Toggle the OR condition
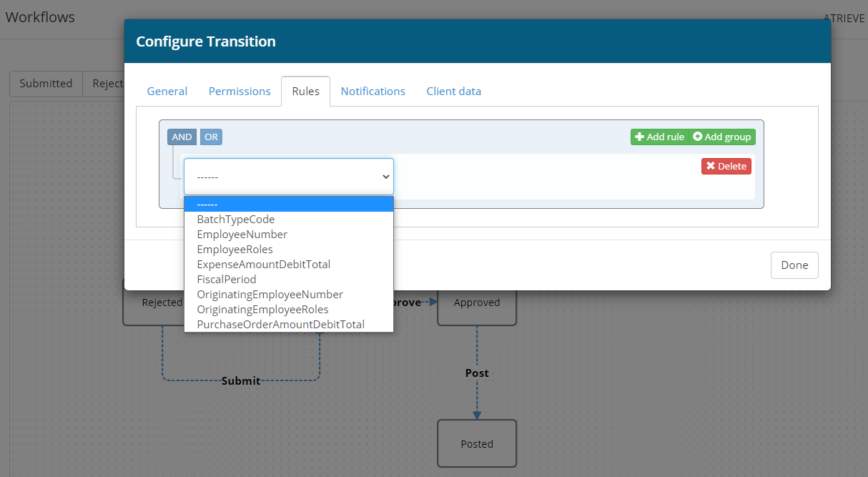868x477 pixels. pos(211,137)
